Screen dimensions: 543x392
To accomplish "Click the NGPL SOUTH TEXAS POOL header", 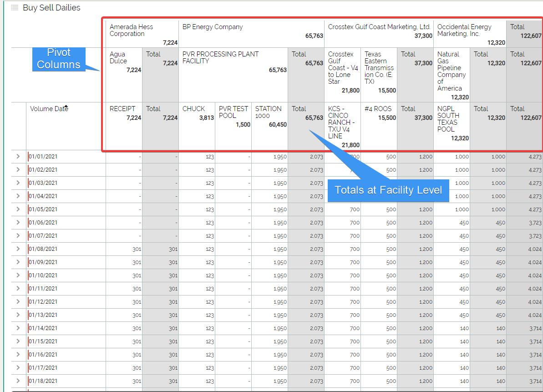I will [x=448, y=119].
